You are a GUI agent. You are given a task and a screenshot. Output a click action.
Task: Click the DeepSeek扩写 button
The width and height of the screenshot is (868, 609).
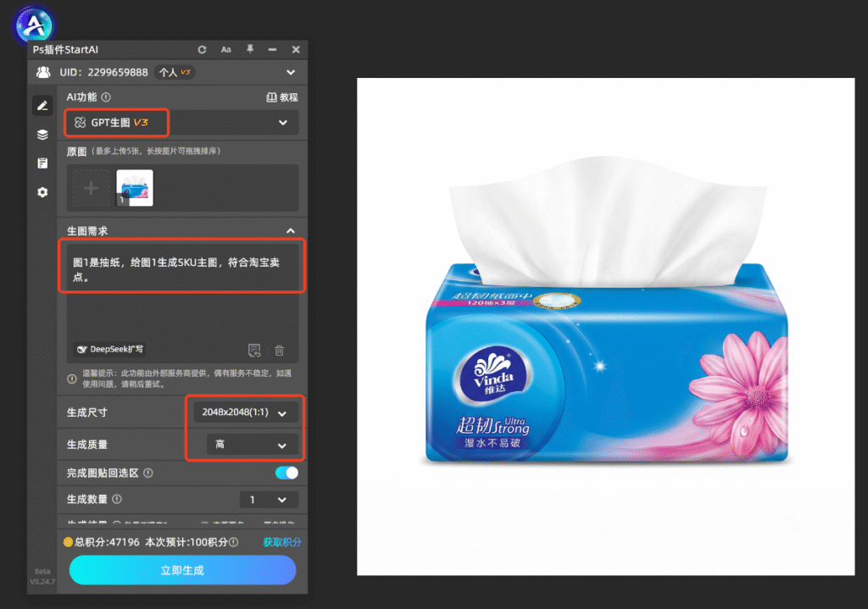tap(110, 350)
